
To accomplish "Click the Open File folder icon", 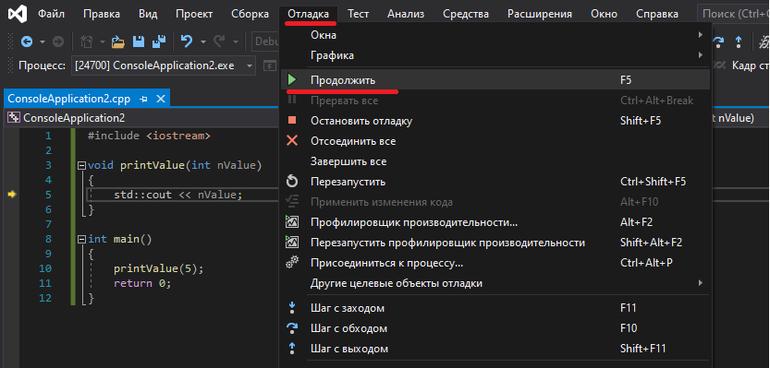I will 118,42.
